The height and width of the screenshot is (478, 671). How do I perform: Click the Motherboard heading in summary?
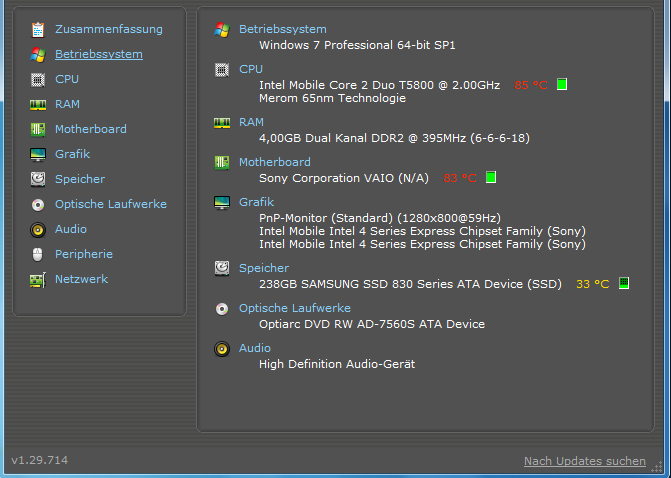click(275, 162)
